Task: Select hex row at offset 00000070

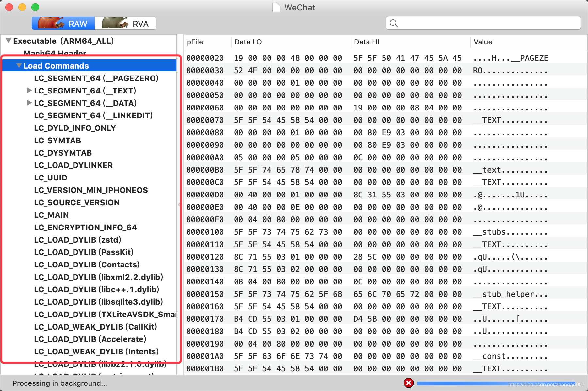Action: point(385,120)
